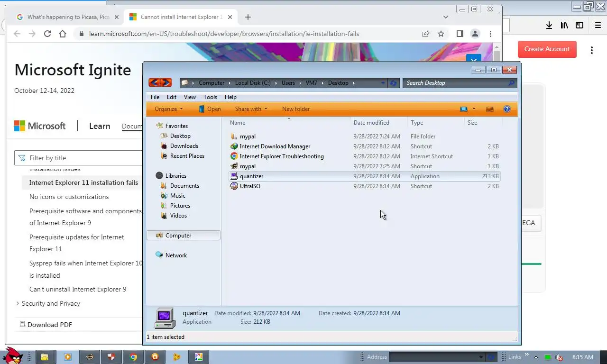Screen dimensions: 607x364
Task: Select the mypal folder icon
Action: [x=234, y=136]
